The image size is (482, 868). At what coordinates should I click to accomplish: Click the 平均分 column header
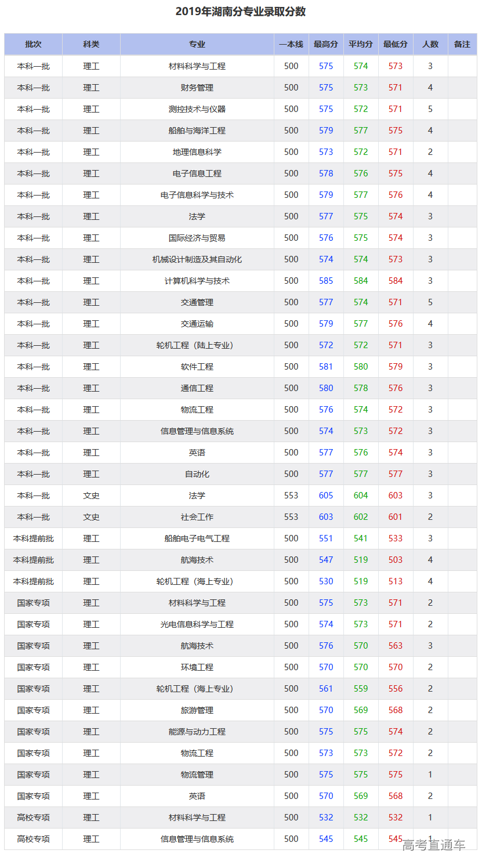coord(360,44)
